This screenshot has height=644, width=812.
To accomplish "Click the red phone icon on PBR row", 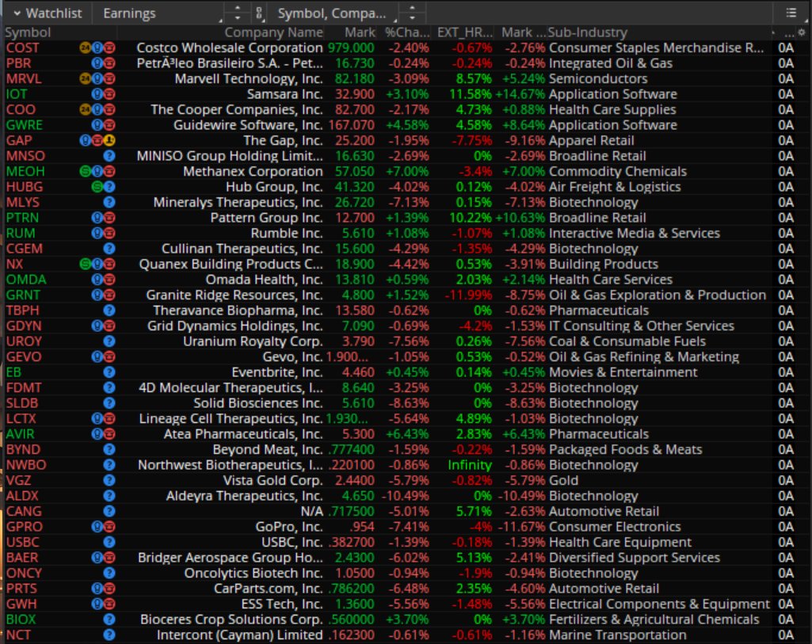I will pyautogui.click(x=109, y=63).
